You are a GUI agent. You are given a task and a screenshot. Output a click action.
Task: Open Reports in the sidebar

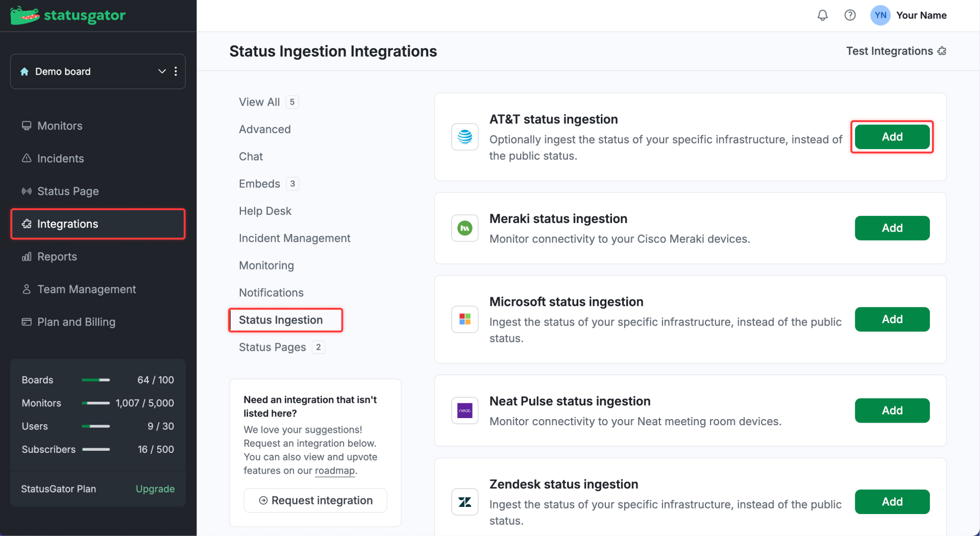pyautogui.click(x=98, y=256)
